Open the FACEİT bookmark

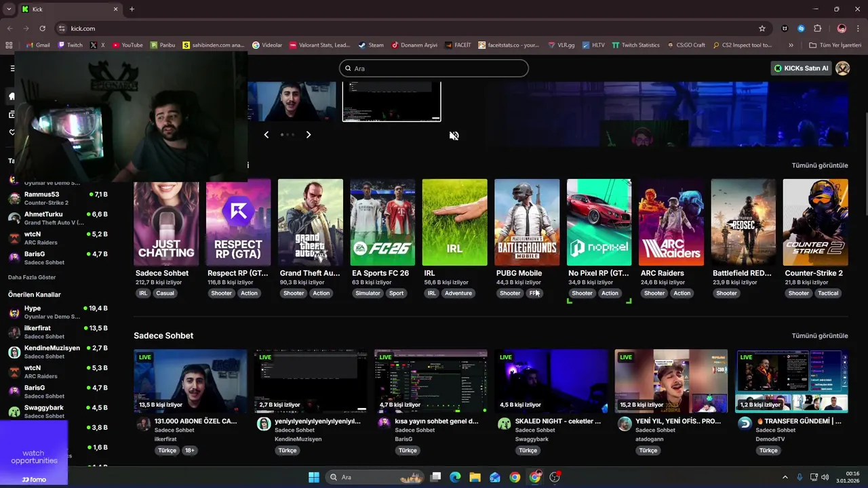pos(458,45)
